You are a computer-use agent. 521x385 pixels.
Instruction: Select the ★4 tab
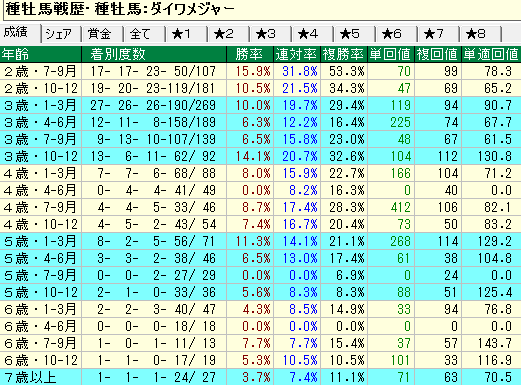point(313,34)
